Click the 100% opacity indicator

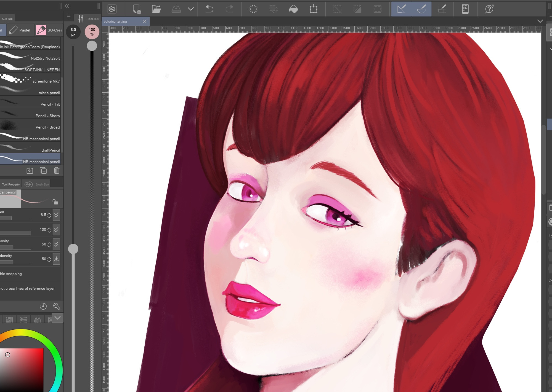(92, 32)
